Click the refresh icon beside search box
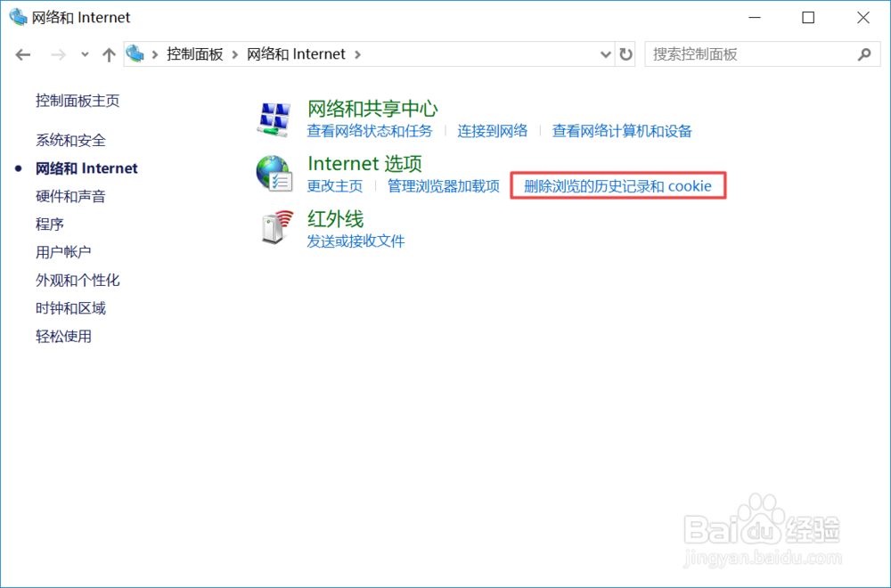 pyautogui.click(x=626, y=54)
